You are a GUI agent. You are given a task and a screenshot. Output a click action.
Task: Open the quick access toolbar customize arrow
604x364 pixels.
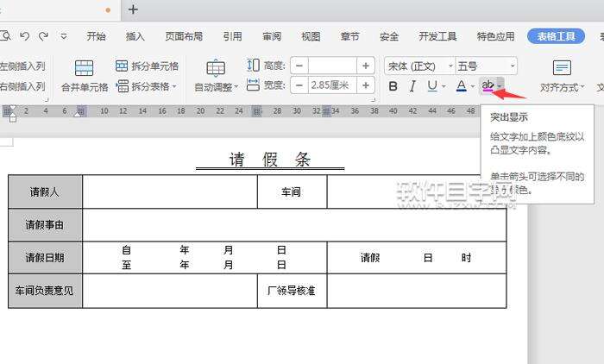64,36
